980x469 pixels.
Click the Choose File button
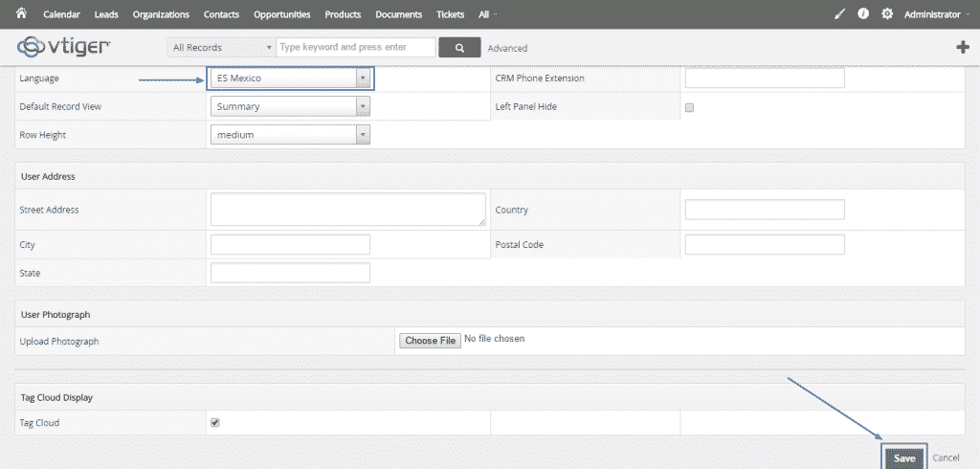coord(431,340)
